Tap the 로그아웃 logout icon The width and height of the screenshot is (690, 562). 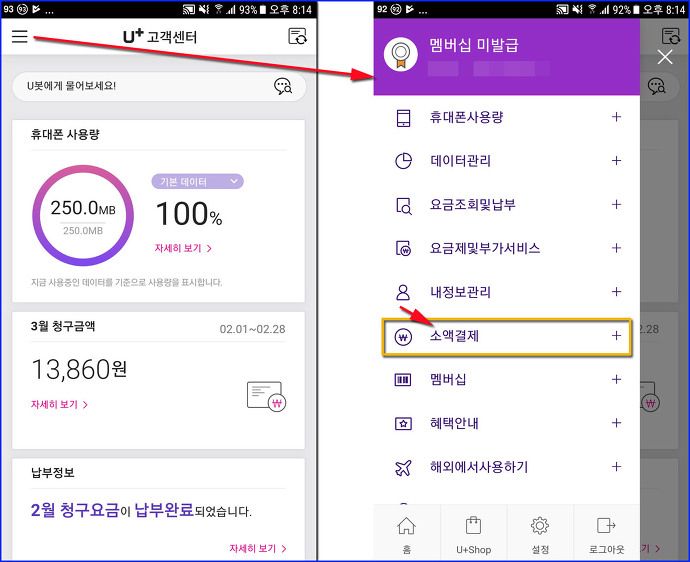(606, 534)
